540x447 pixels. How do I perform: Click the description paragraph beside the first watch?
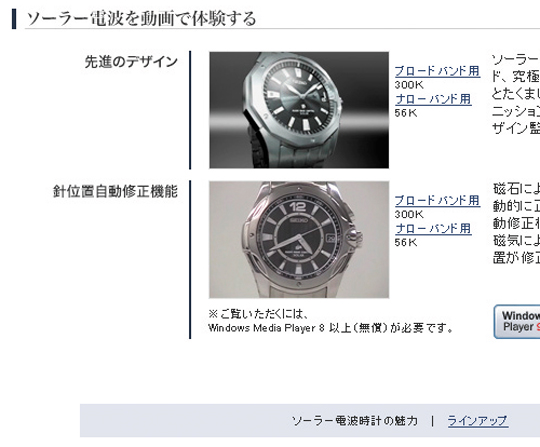click(516, 94)
